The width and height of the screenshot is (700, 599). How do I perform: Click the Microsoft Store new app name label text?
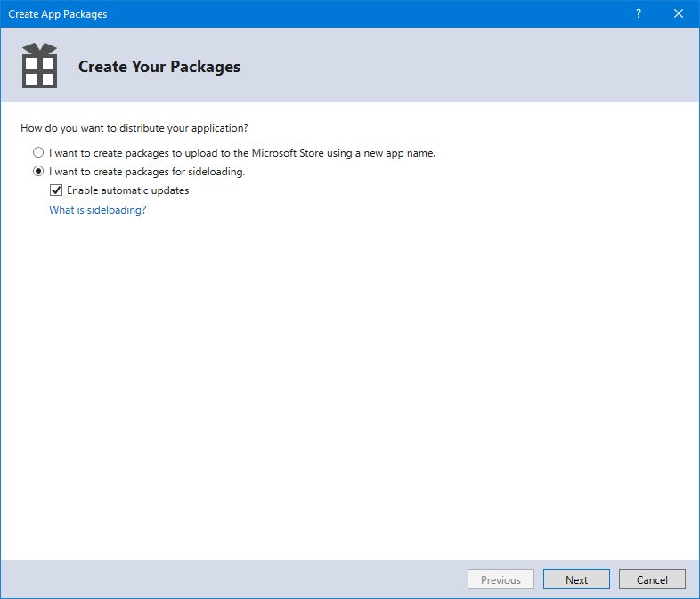click(242, 152)
